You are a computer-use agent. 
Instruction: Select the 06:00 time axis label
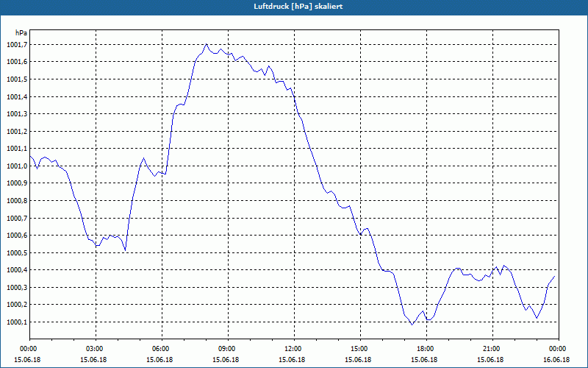click(162, 349)
